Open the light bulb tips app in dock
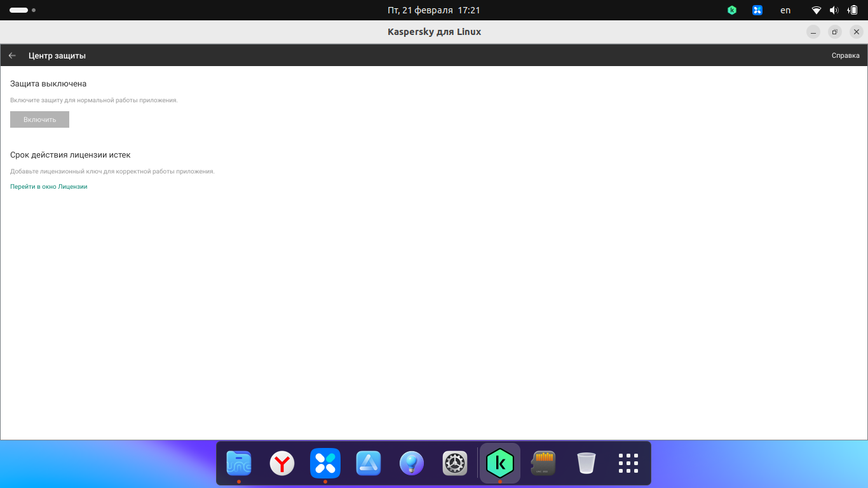Screen dimensions: 868x488 click(x=412, y=463)
